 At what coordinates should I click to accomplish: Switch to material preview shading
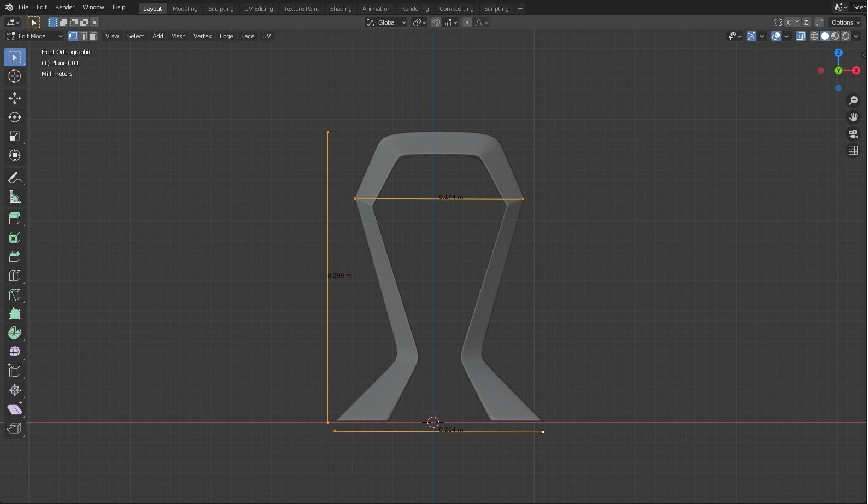(x=835, y=36)
